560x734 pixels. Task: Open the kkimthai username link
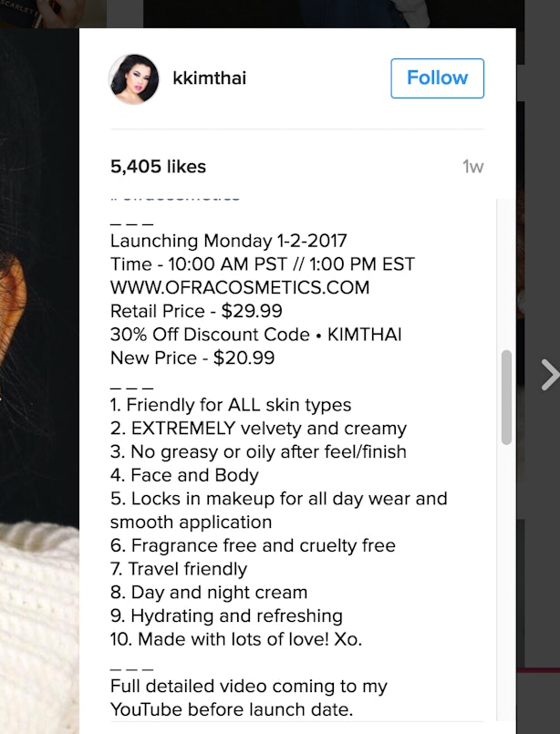point(209,78)
